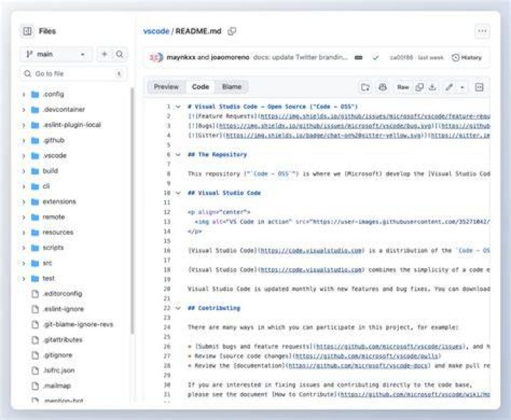Viewport: 511px width, 420px height.
Task: Copy README.md path icon
Action: [x=232, y=31]
